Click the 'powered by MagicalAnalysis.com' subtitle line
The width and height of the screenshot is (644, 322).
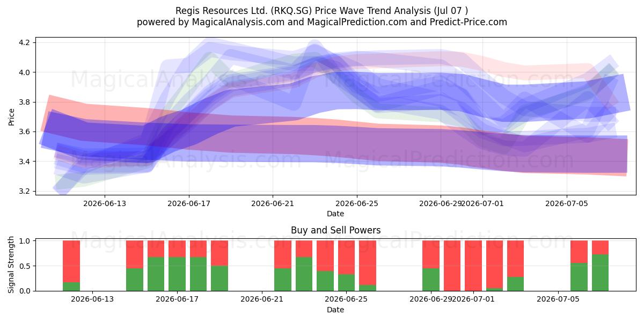coord(322,22)
